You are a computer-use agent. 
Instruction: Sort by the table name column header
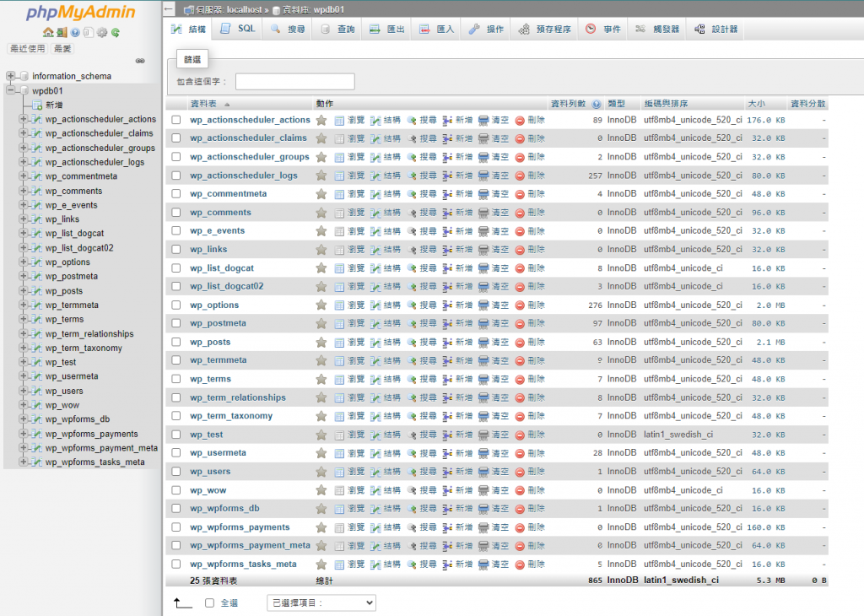pos(203,104)
